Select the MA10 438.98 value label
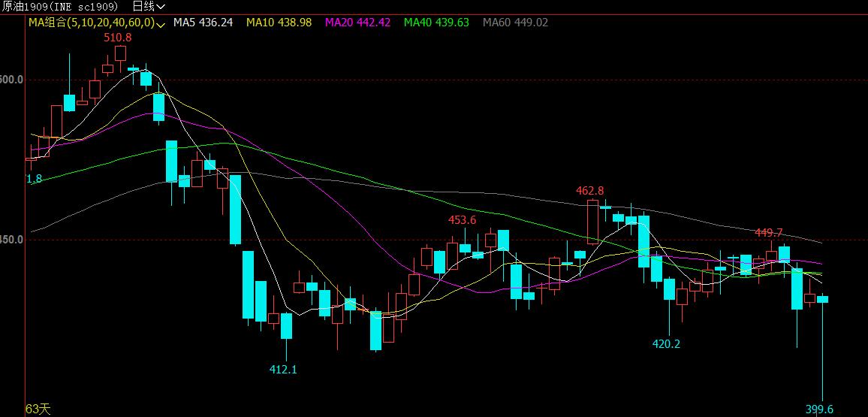 (x=279, y=23)
